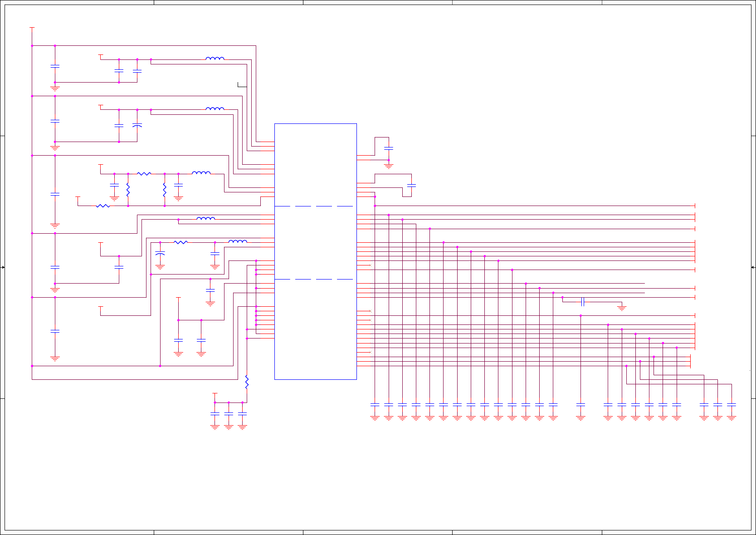The width and height of the screenshot is (756, 535).
Task: Select the large blue IC component rectangle
Action: click(x=316, y=251)
